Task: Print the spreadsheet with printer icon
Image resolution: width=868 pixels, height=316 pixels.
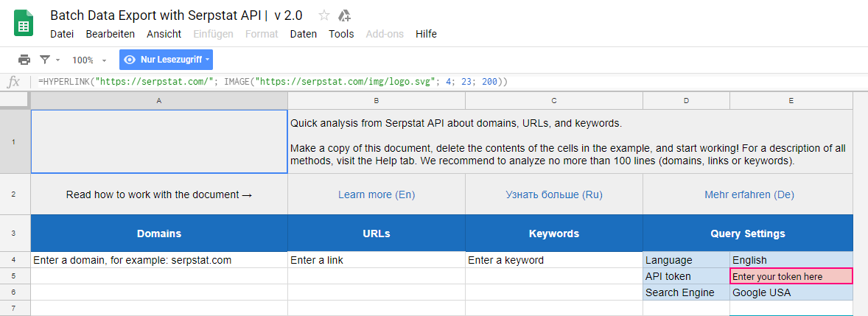Action: (24, 60)
